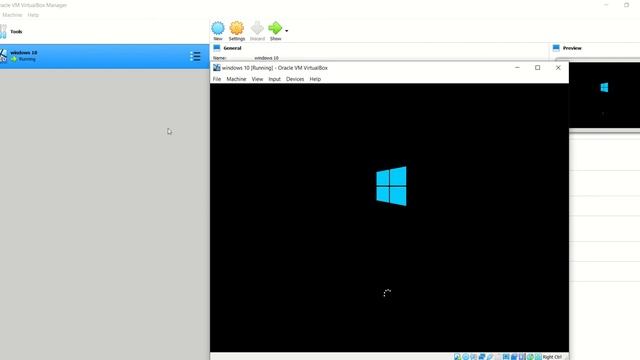Minimize the windows 10 VM window

517,68
